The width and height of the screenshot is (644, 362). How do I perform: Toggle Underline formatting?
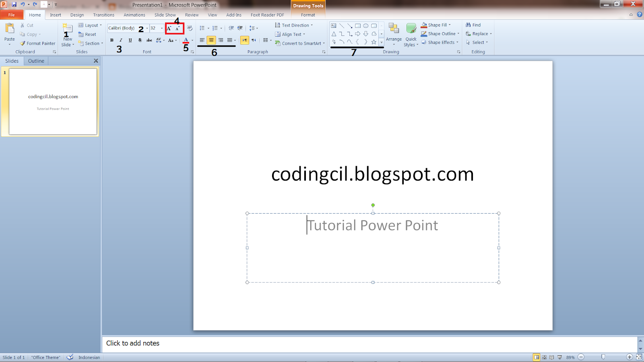coord(130,40)
